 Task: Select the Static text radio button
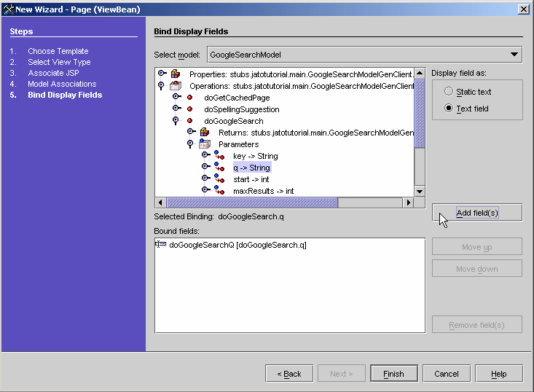(x=449, y=91)
